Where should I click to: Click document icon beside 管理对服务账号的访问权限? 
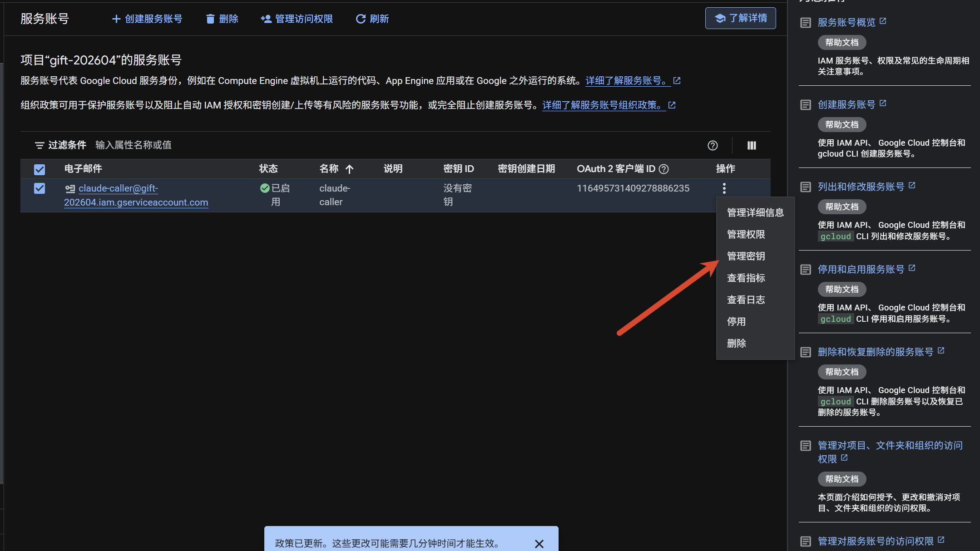point(806,541)
